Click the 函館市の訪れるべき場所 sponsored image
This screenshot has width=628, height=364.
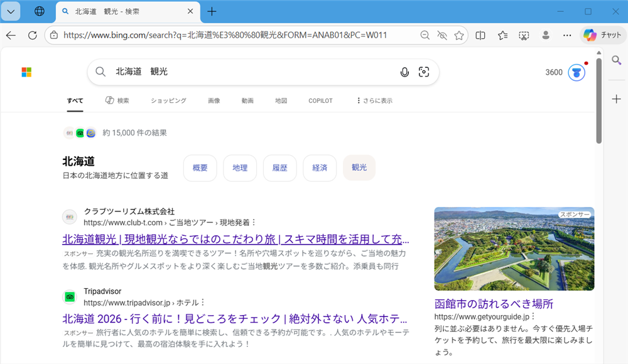(514, 249)
